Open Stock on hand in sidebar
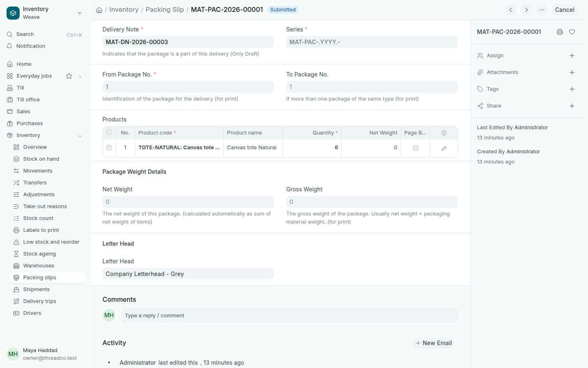Screen dimensions: 588x368 click(48, 159)
